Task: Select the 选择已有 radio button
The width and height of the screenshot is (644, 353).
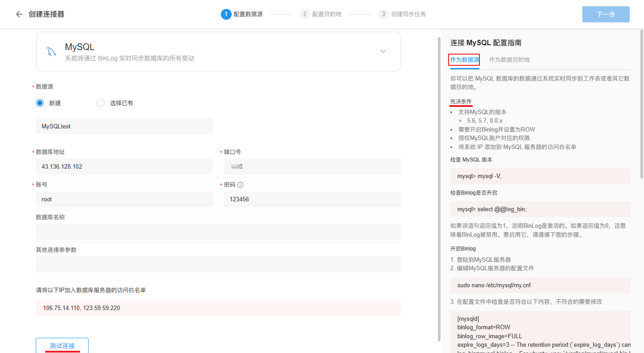Action: point(101,103)
